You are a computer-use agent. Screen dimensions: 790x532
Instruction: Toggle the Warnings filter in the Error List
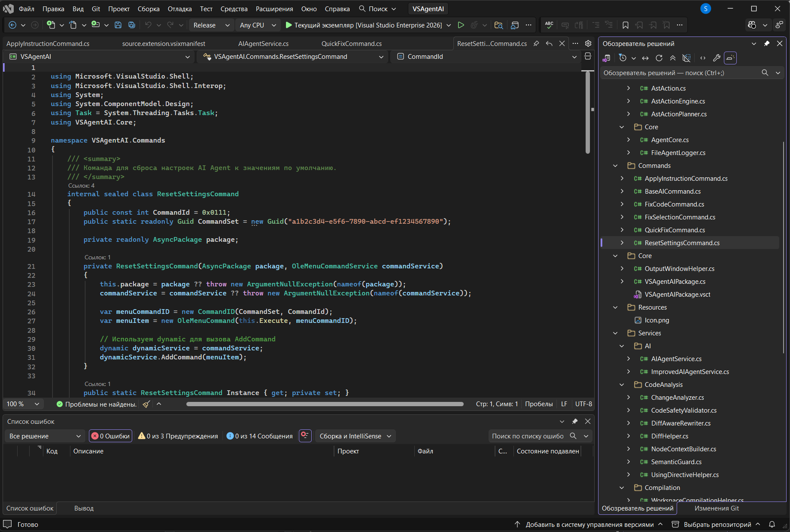178,436
